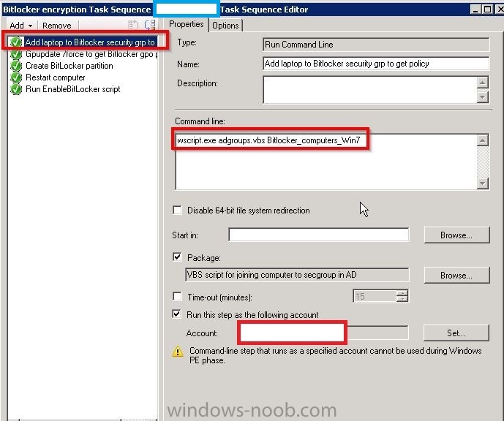Open the Add dropdown menu
This screenshot has height=421, width=504.
(21, 26)
